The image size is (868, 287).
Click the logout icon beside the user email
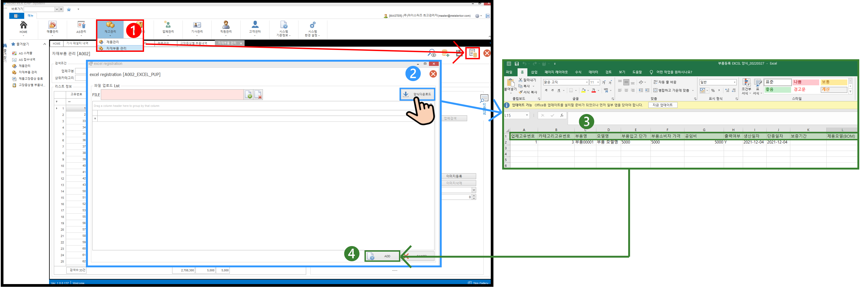pyautogui.click(x=488, y=16)
